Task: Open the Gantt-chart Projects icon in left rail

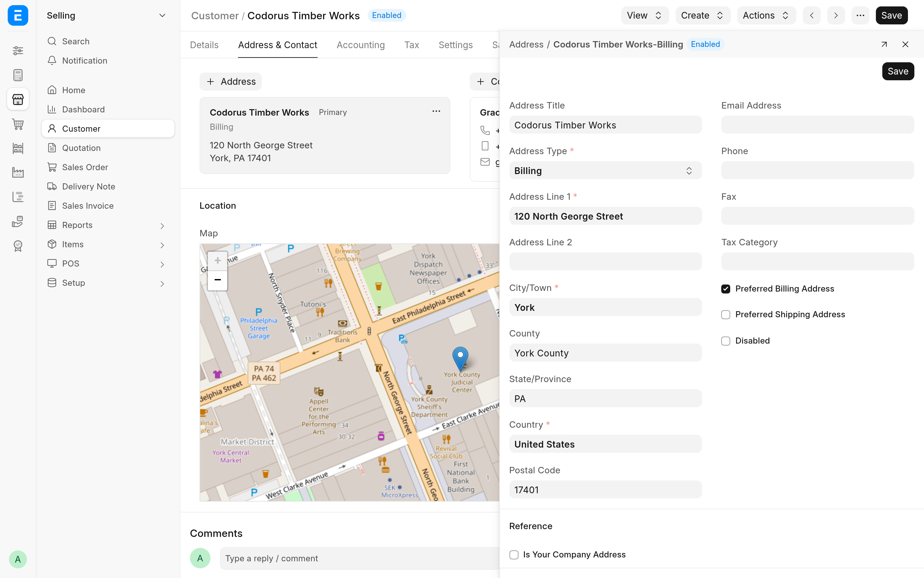Action: click(x=18, y=197)
